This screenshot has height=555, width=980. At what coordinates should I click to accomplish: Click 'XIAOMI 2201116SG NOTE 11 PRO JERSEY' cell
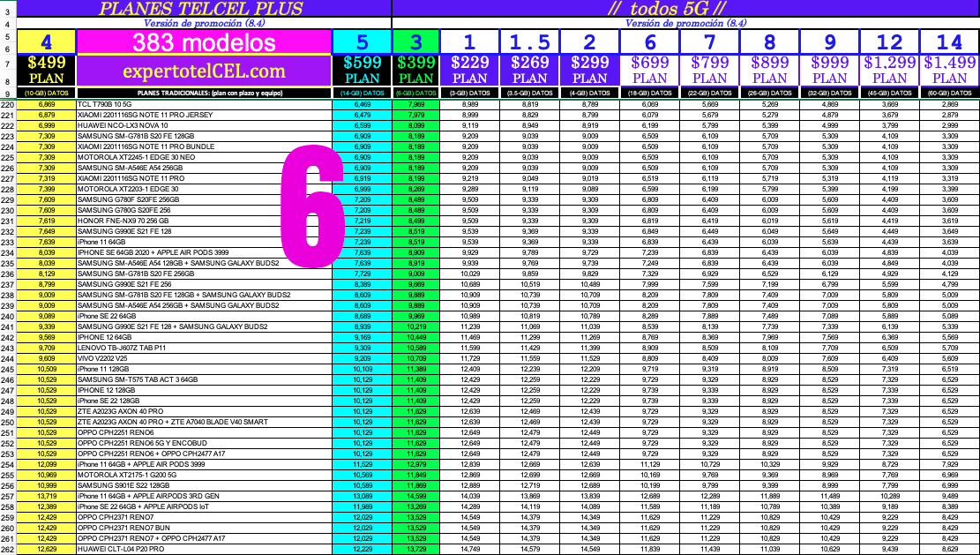tap(204, 115)
